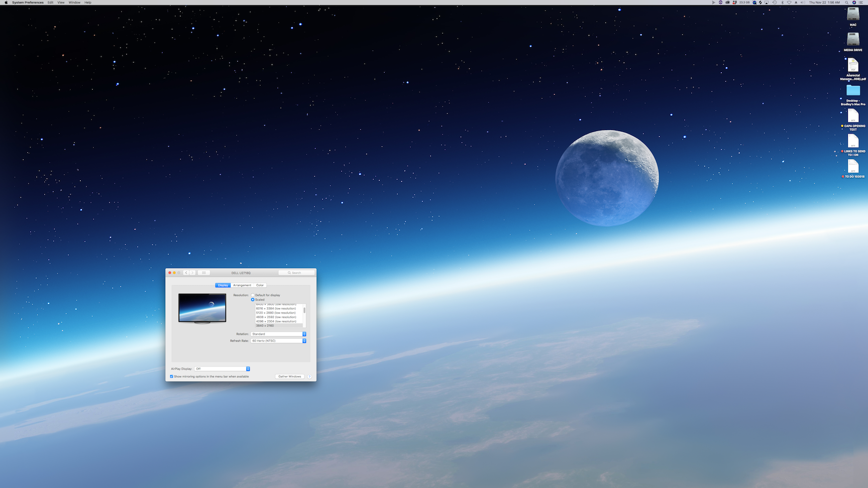Viewport: 868px width, 488px height.
Task: Open the Rotation dropdown
Action: click(278, 334)
